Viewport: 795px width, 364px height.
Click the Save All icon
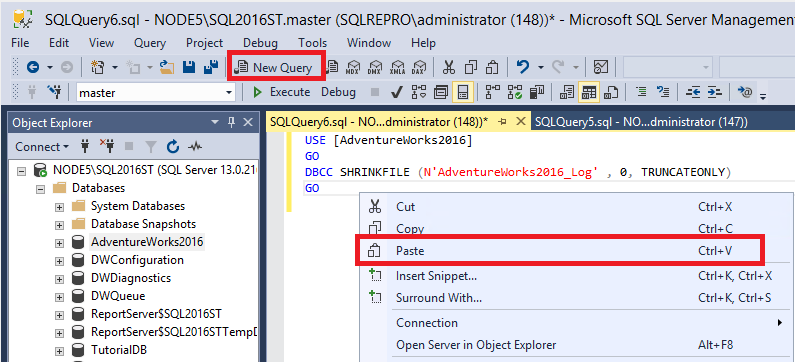click(210, 67)
